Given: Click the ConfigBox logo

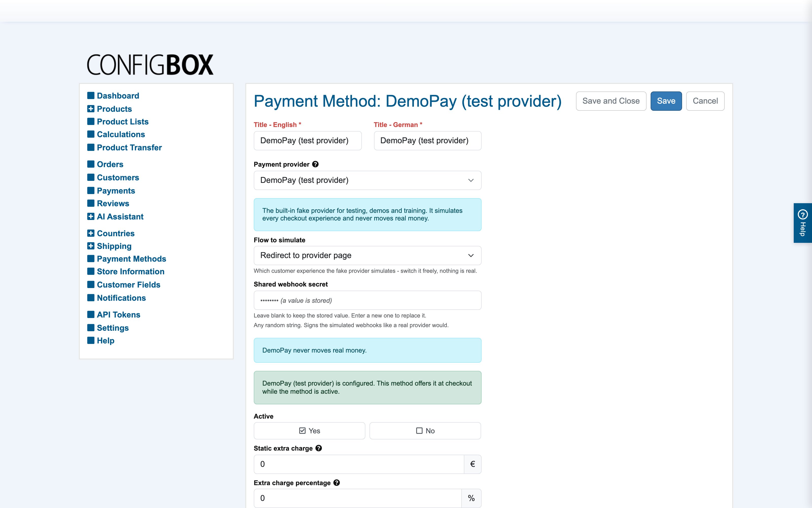Looking at the screenshot, I should point(150,65).
